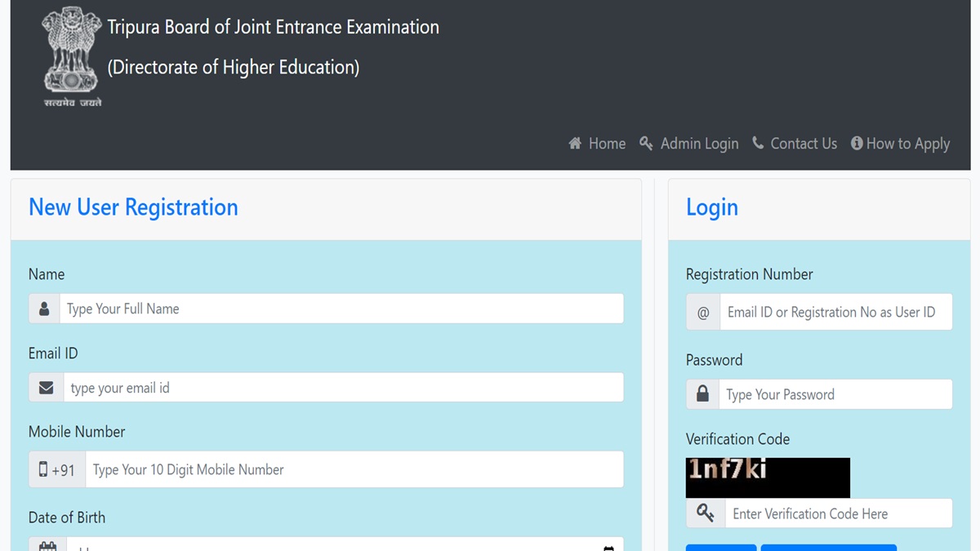Click the Name field label
This screenshot has height=551, width=980.
pyautogui.click(x=47, y=274)
